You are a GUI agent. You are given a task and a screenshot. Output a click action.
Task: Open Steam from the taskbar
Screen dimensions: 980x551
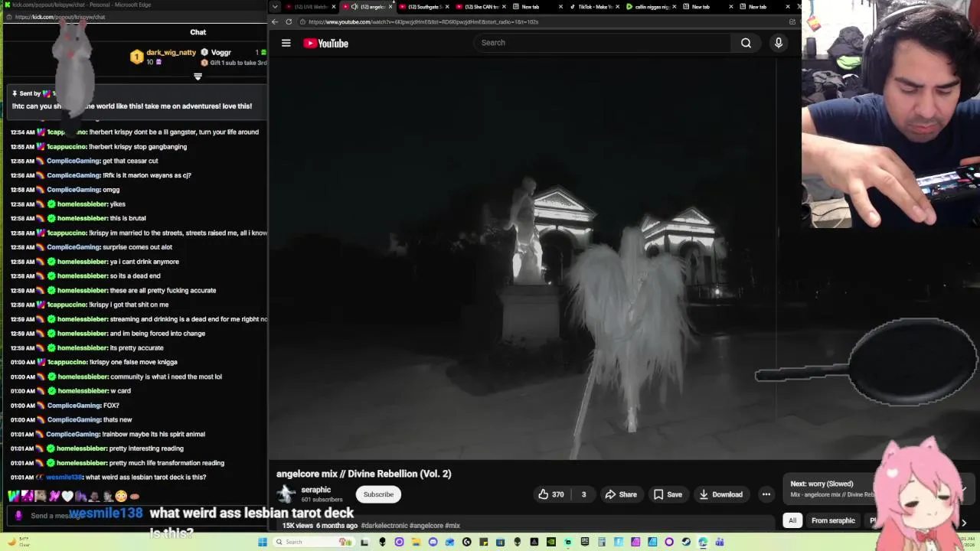click(x=686, y=542)
